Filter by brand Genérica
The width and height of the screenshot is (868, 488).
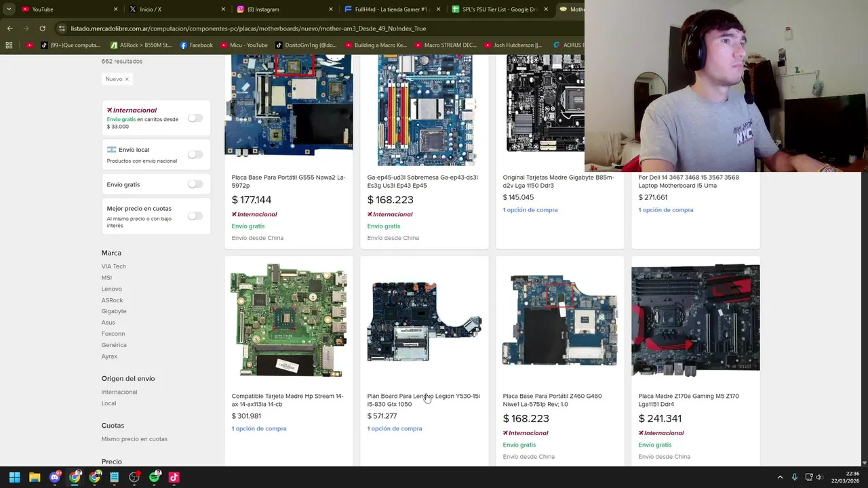point(114,345)
